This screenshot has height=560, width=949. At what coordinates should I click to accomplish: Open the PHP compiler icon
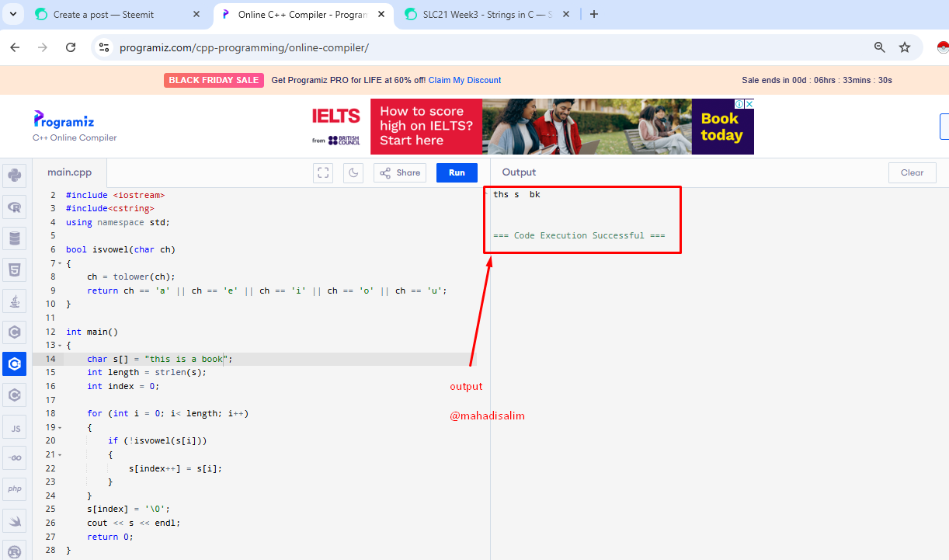click(14, 489)
